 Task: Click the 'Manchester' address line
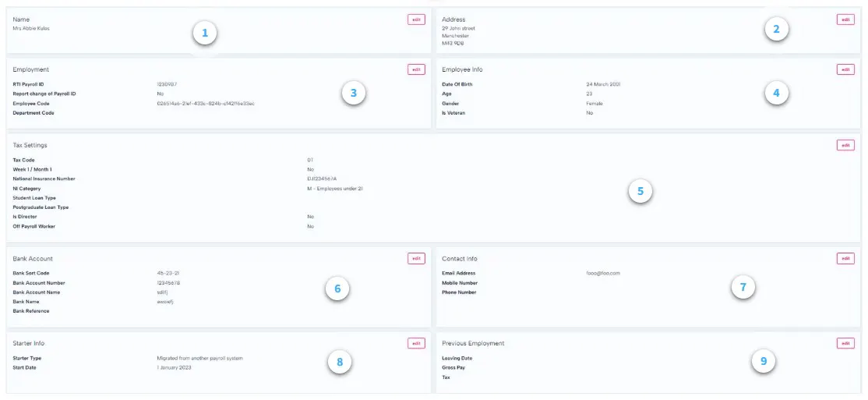pos(456,35)
